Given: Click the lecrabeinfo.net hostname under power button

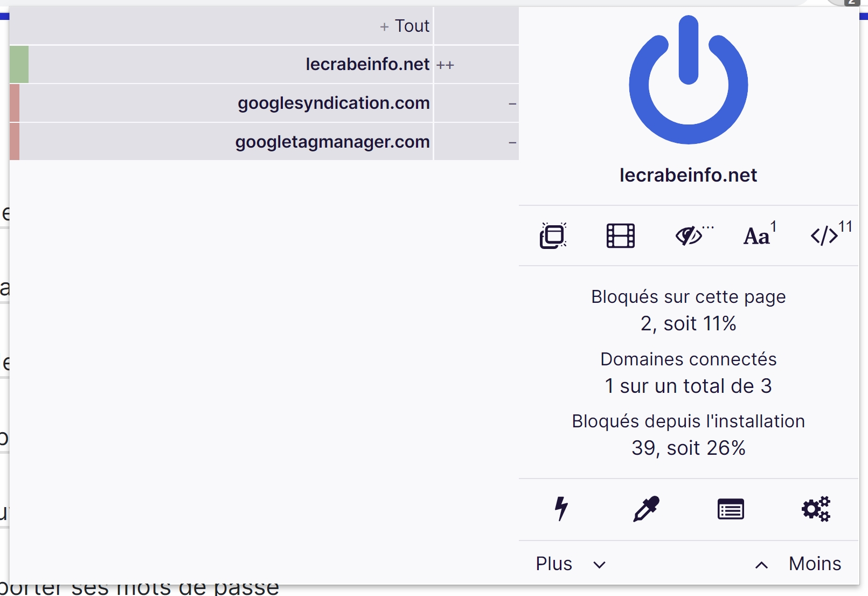Looking at the screenshot, I should [x=689, y=175].
